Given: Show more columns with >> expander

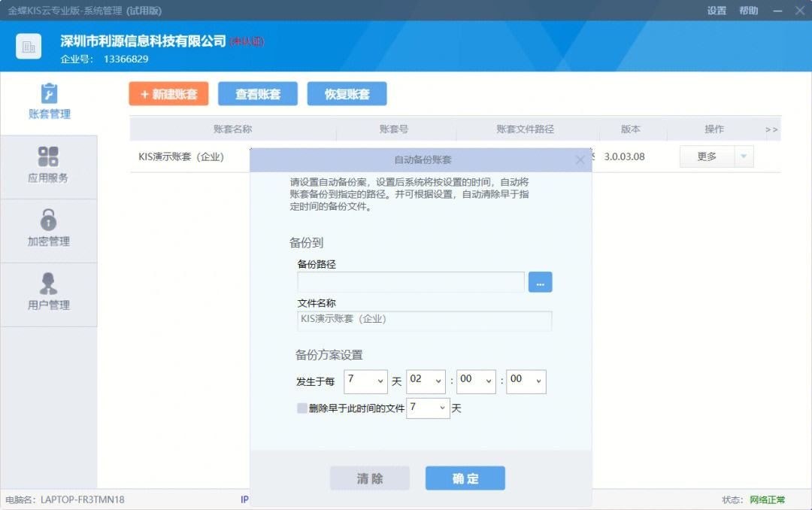Looking at the screenshot, I should click(x=771, y=129).
